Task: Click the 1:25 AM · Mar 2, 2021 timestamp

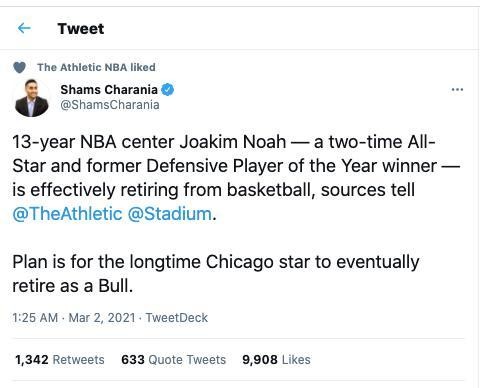Action: click(74, 318)
